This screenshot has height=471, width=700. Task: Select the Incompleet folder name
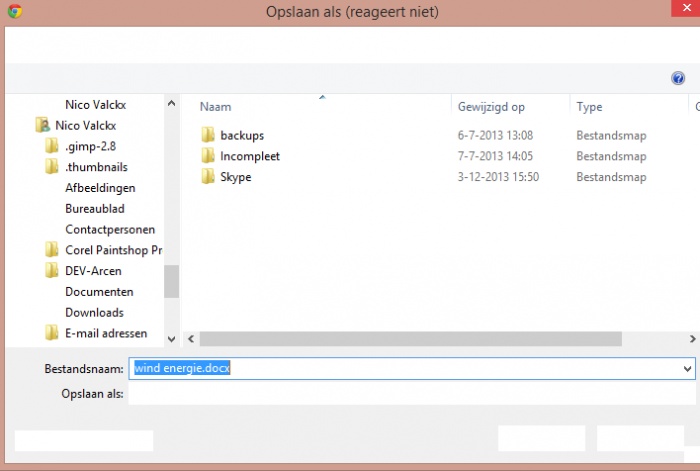coord(250,156)
